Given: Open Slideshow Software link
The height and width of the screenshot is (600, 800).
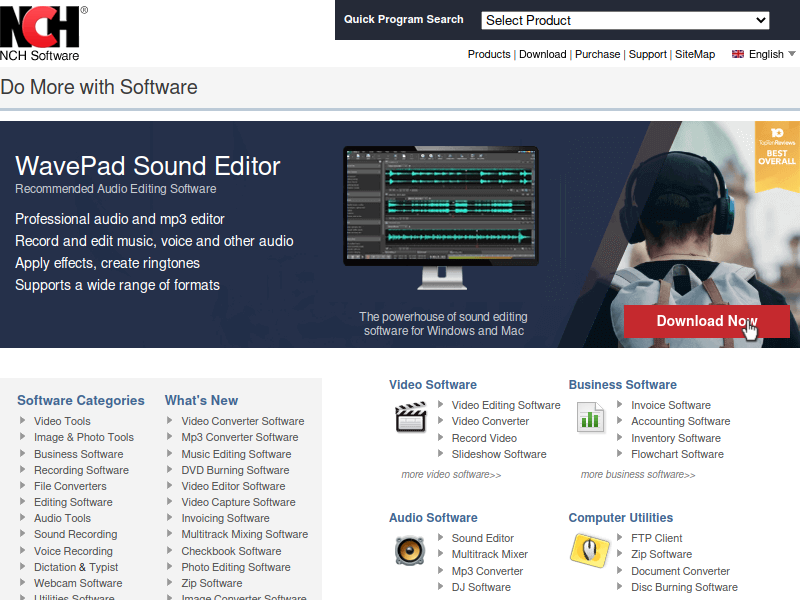Looking at the screenshot, I should pos(499,454).
